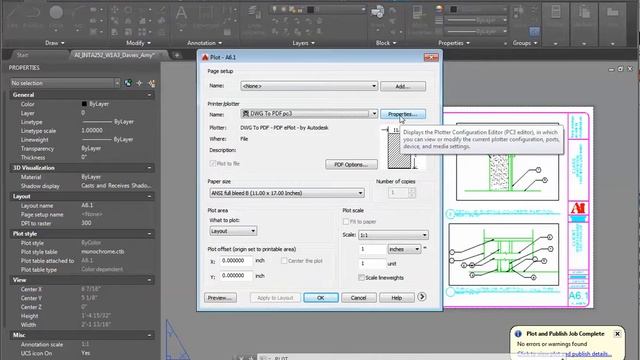
Task: Toggle the Plot to file checkbox
Action: [212, 164]
